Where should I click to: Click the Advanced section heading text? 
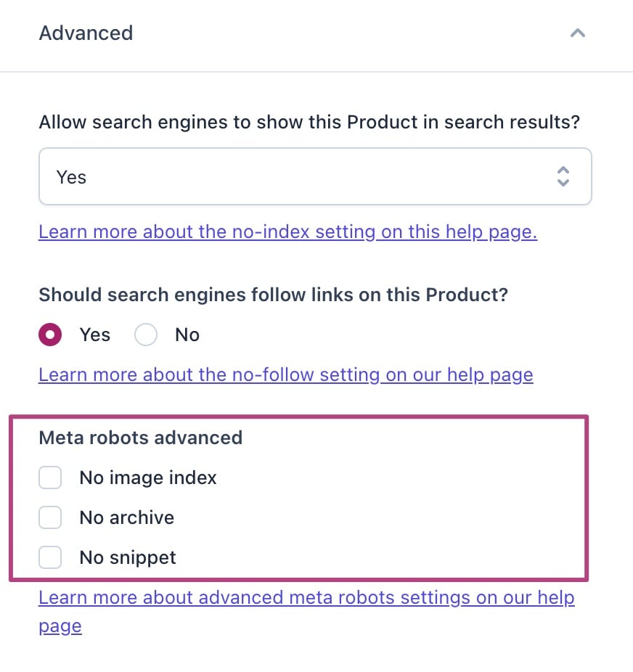[86, 33]
